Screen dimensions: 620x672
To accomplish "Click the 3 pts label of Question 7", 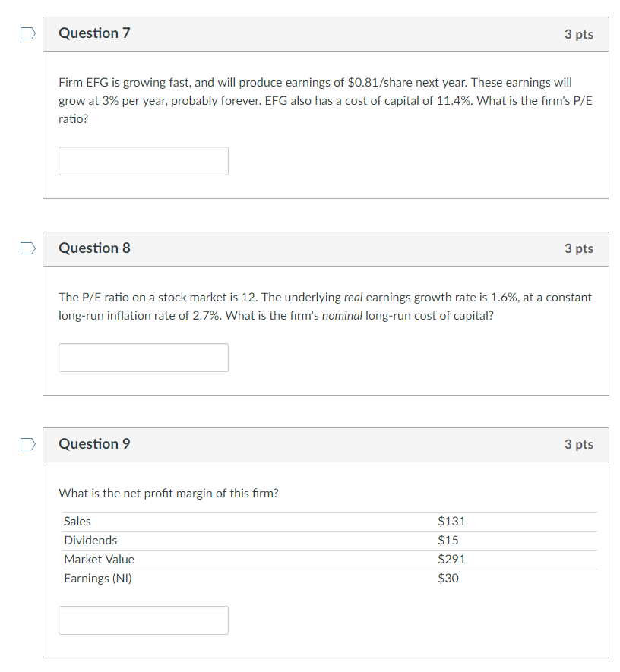I will (578, 34).
